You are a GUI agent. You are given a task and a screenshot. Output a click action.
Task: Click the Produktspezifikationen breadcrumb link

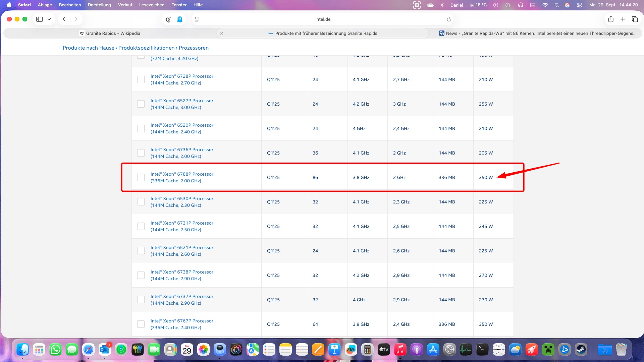tap(146, 48)
